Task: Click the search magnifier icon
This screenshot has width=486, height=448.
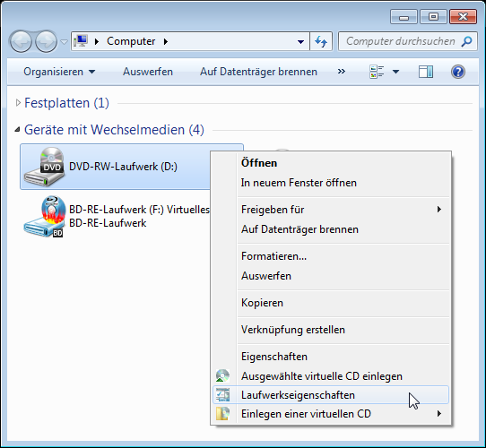Action: click(466, 41)
